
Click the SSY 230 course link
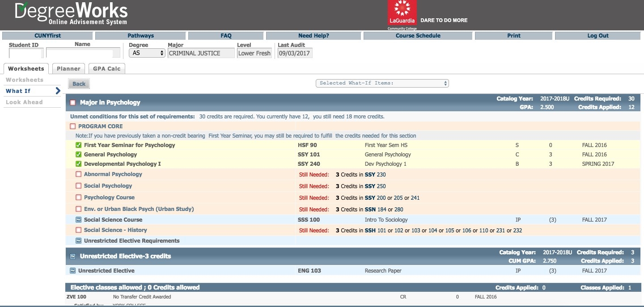[375, 175]
